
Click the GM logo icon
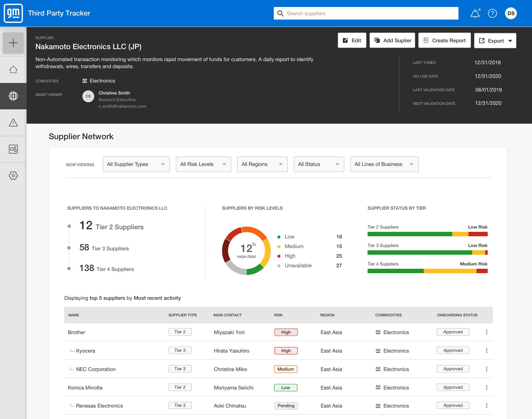click(13, 13)
